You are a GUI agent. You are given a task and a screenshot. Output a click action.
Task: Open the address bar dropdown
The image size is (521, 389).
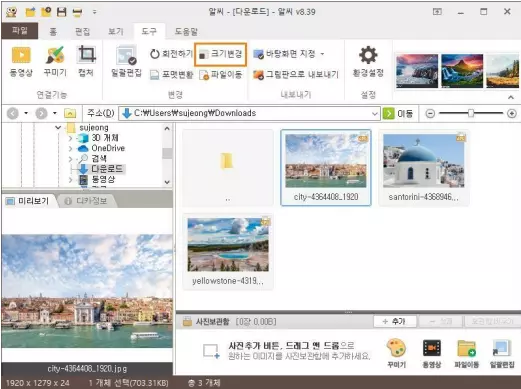click(x=375, y=113)
